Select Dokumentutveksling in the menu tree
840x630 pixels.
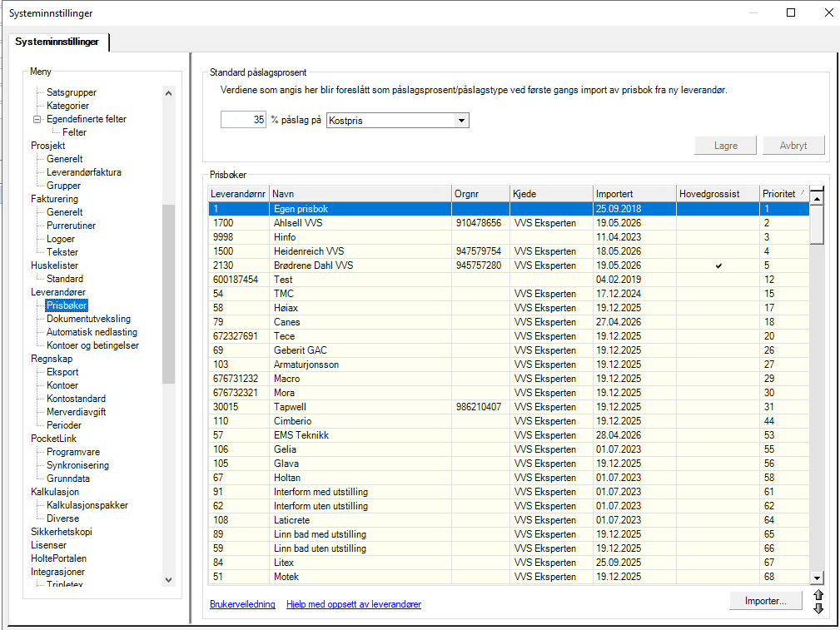[88, 319]
